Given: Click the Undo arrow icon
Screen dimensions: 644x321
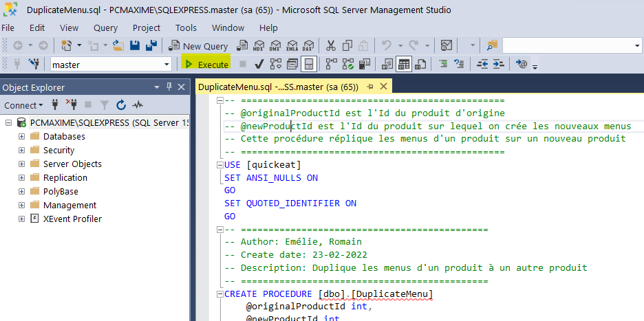Looking at the screenshot, I should (x=386, y=45).
